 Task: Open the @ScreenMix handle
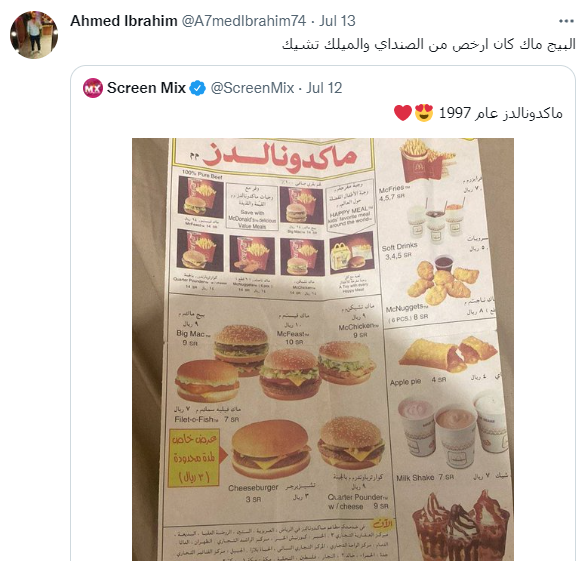[252, 88]
